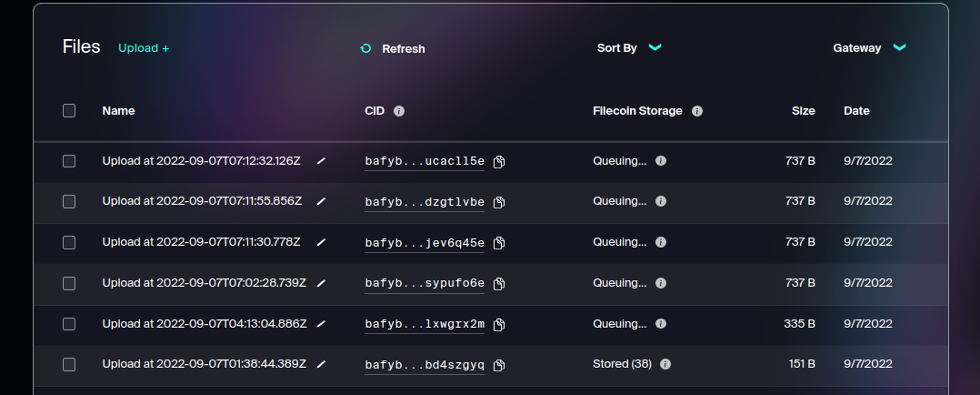Open the Sort By dropdown
The height and width of the screenshot is (395, 980).
pyautogui.click(x=629, y=47)
